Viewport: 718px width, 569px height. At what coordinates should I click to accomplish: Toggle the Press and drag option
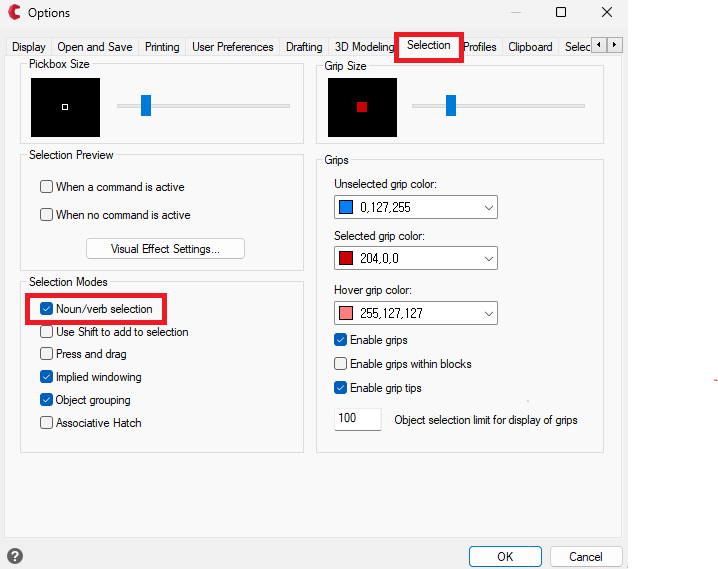(x=47, y=354)
